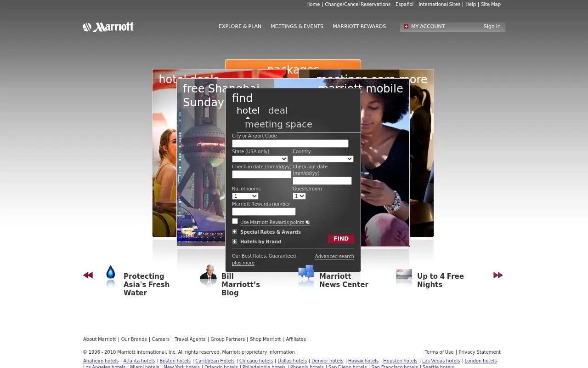This screenshot has width=588, height=368.
Task: Open the Site Map link
Action: pos(491,4)
